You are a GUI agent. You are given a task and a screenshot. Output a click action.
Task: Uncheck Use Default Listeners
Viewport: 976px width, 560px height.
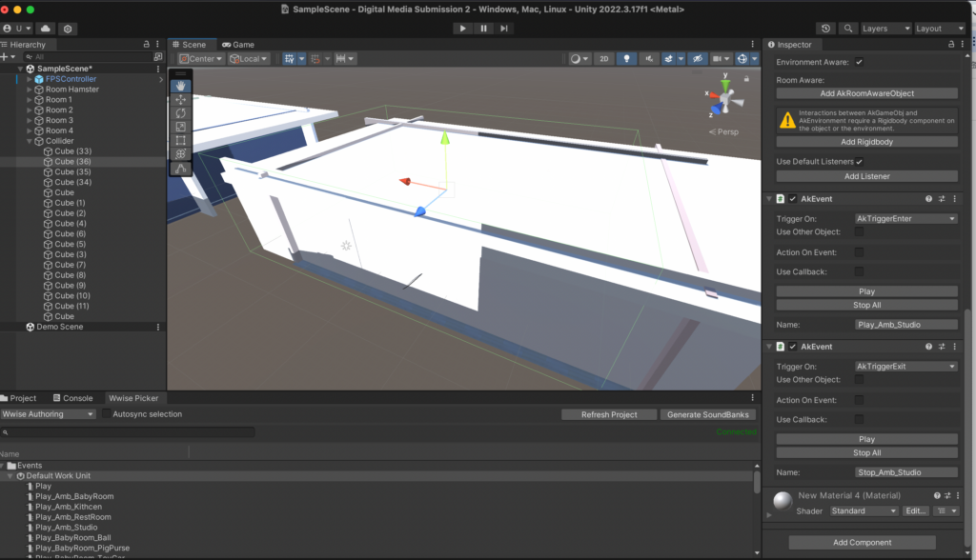pos(859,162)
